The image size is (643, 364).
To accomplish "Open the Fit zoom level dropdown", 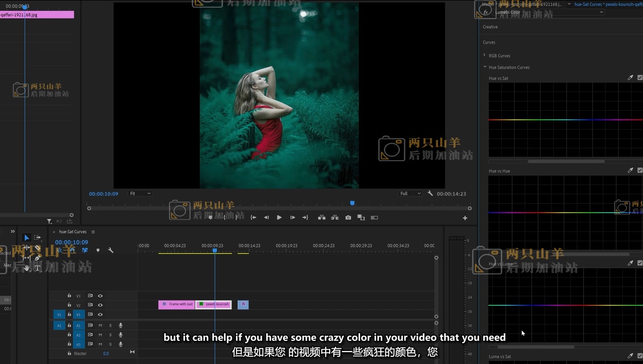I will pos(140,194).
